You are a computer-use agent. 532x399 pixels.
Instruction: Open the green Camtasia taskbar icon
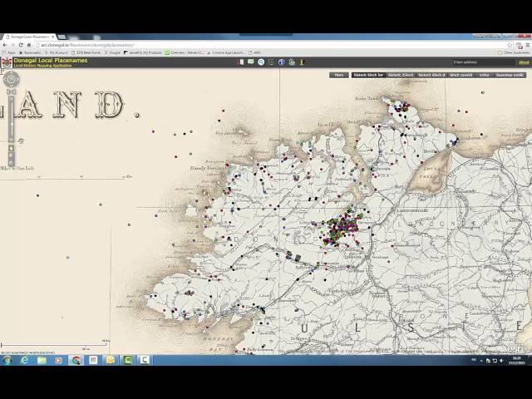(127, 360)
